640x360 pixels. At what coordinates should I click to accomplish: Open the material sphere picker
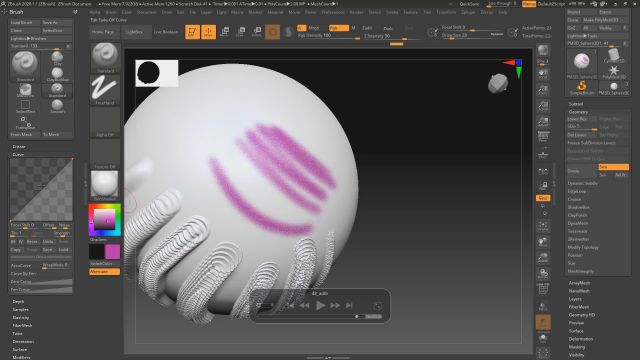pos(105,186)
